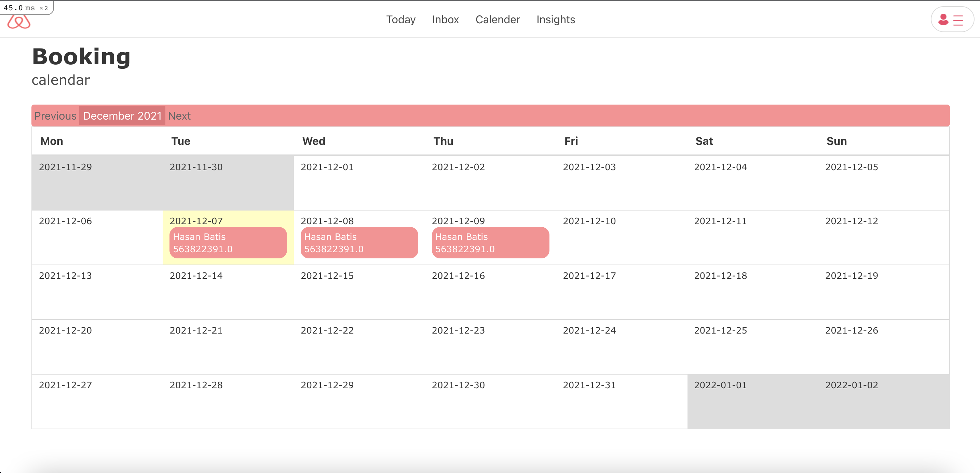
Task: Click the Mon column header
Action: click(51, 141)
